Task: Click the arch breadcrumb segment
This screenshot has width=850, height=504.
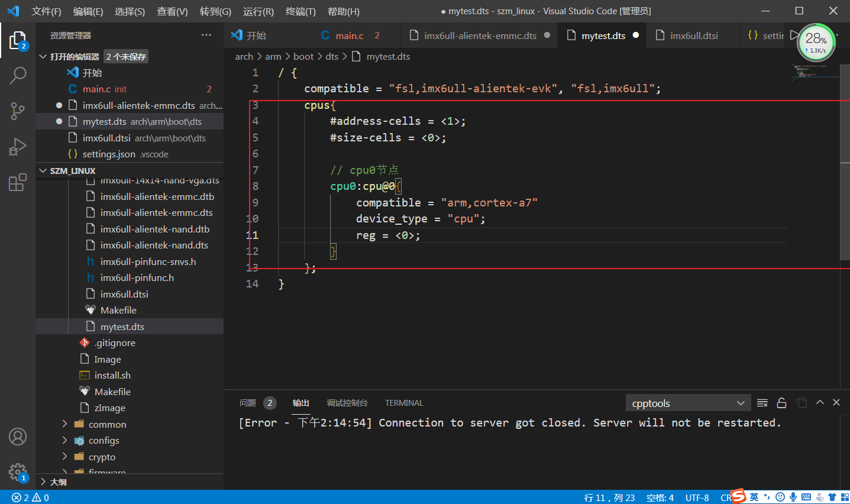Action: click(x=244, y=57)
